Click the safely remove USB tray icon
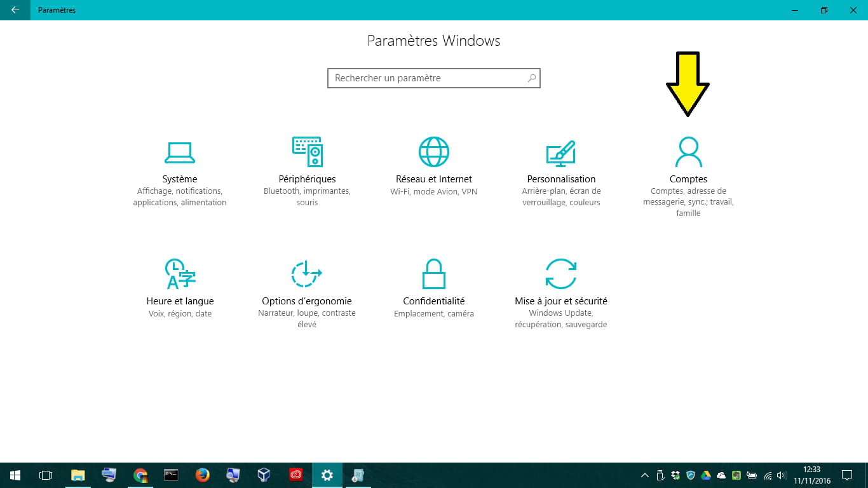Screen dimensions: 868x488 (x=660, y=475)
